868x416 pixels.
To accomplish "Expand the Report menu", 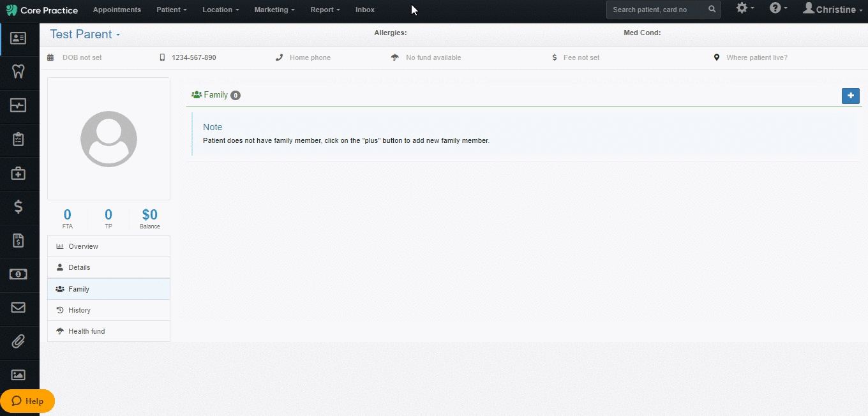I will coord(325,10).
